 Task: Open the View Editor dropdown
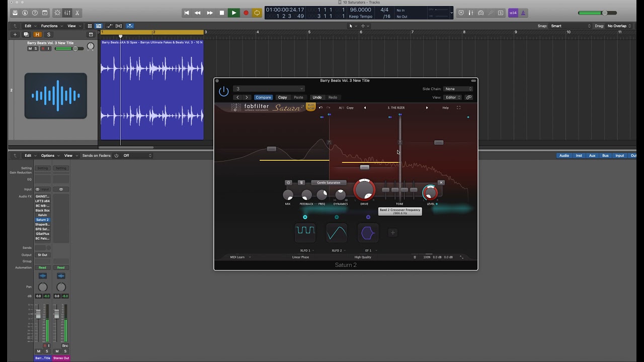(x=452, y=98)
